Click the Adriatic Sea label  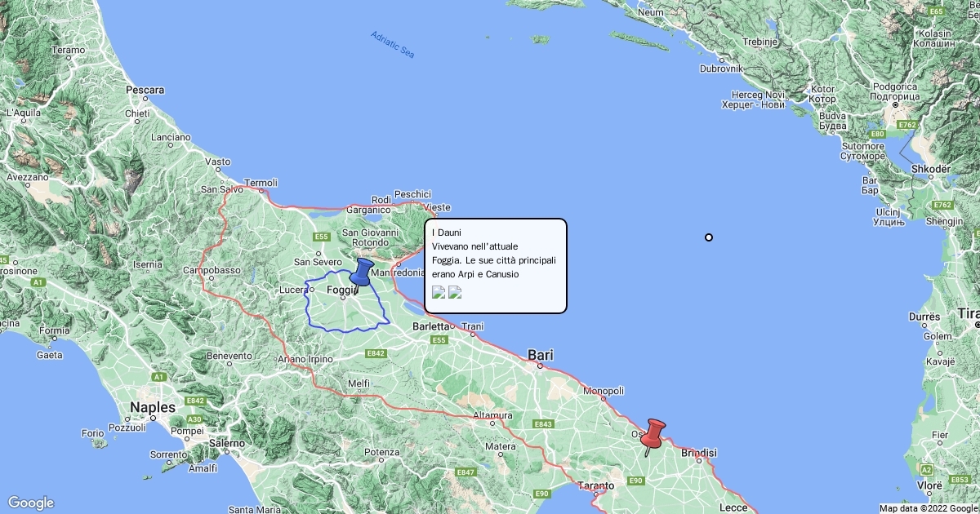(393, 44)
